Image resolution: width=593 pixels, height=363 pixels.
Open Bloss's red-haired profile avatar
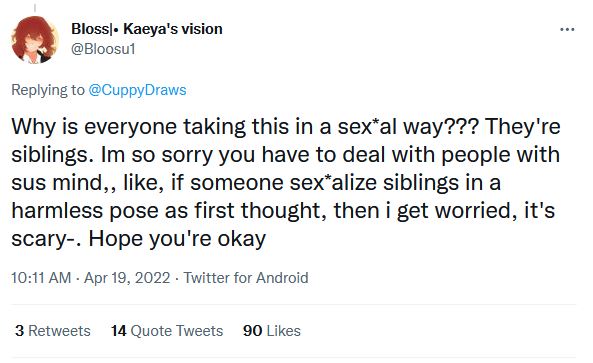tap(35, 40)
